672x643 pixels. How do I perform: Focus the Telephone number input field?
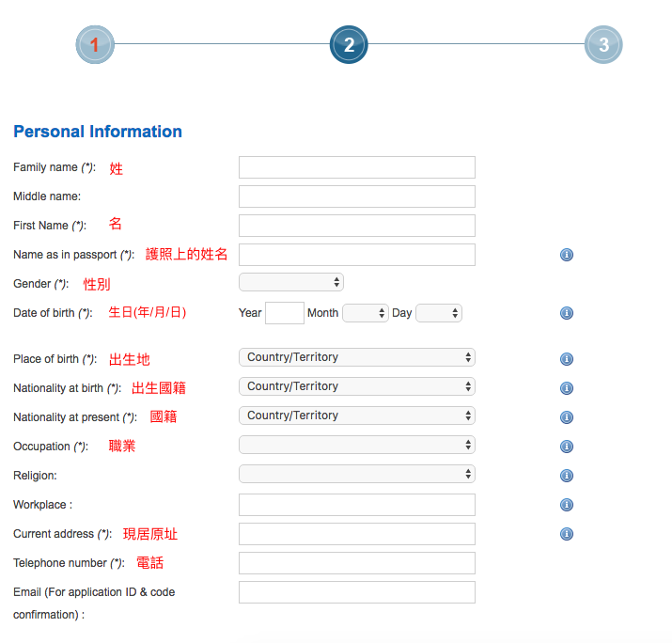tap(357, 563)
